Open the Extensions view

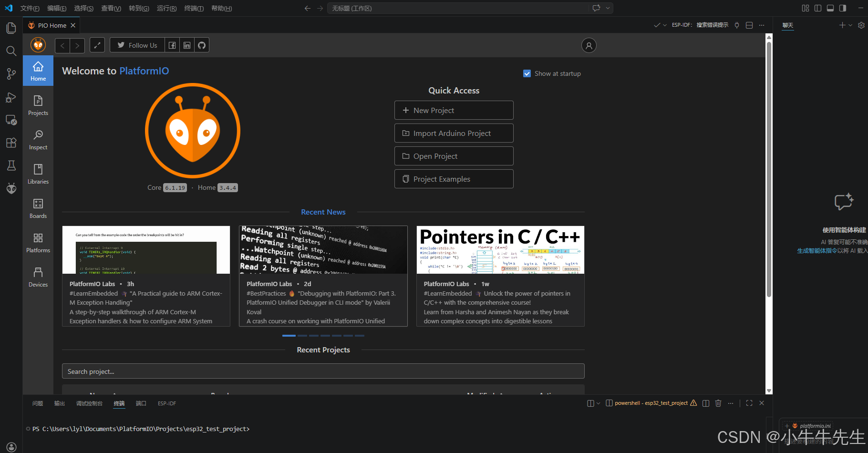click(x=11, y=143)
